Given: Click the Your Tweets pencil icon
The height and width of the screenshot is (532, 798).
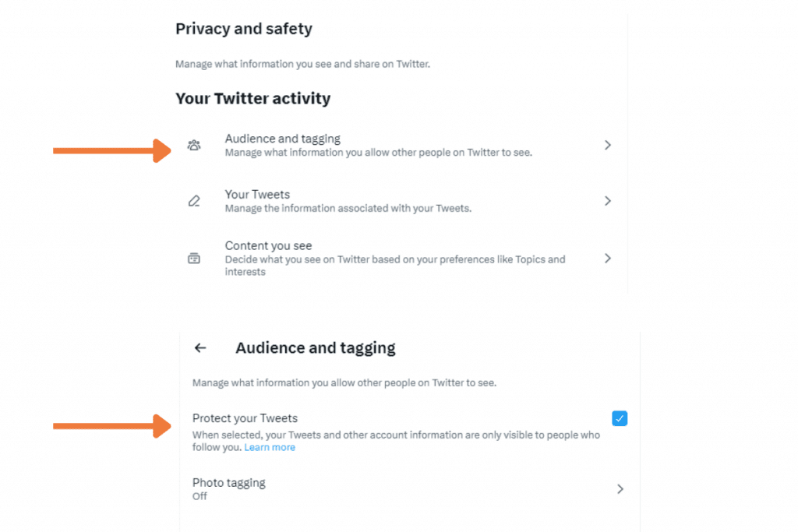Looking at the screenshot, I should [194, 201].
